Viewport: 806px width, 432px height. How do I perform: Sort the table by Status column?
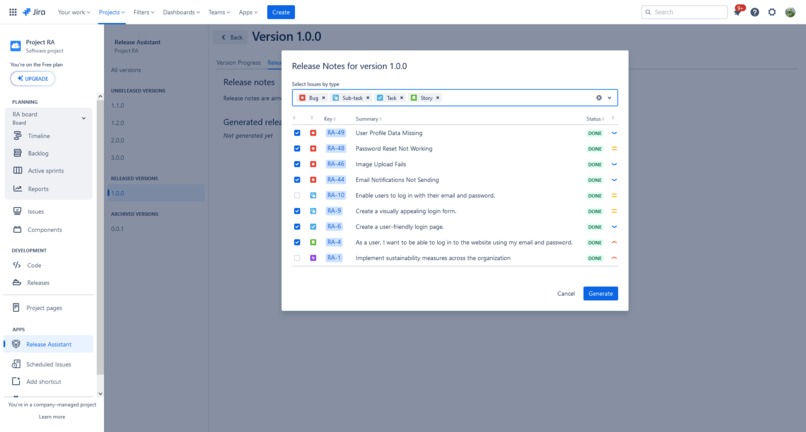point(595,119)
